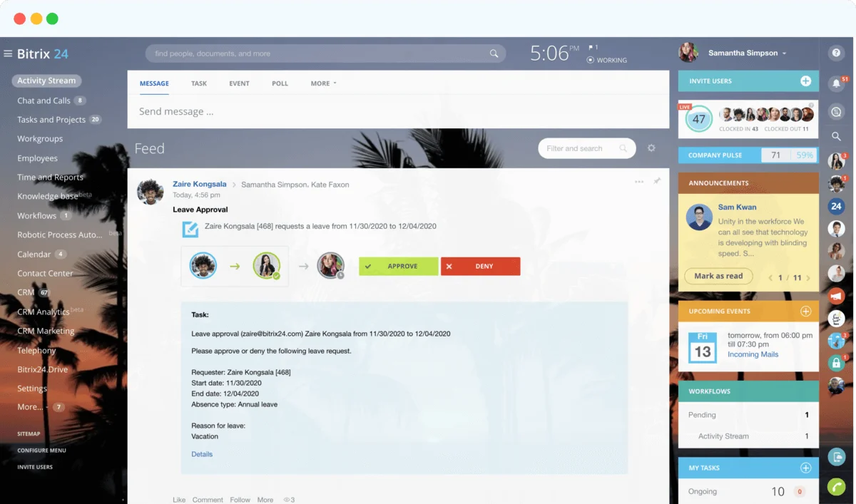Viewport: 856px width, 504px height.
Task: Follow the Leave Approval post
Action: click(x=240, y=500)
